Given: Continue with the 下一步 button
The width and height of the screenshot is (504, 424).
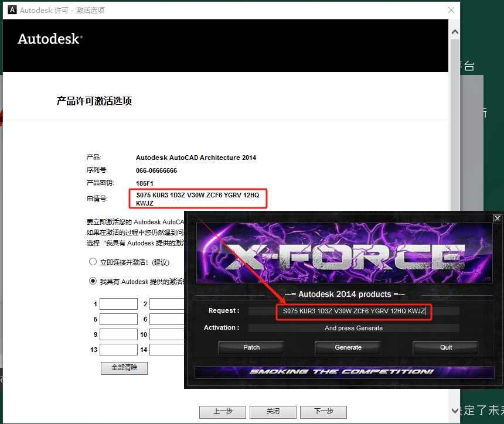Looking at the screenshot, I should point(323,412).
